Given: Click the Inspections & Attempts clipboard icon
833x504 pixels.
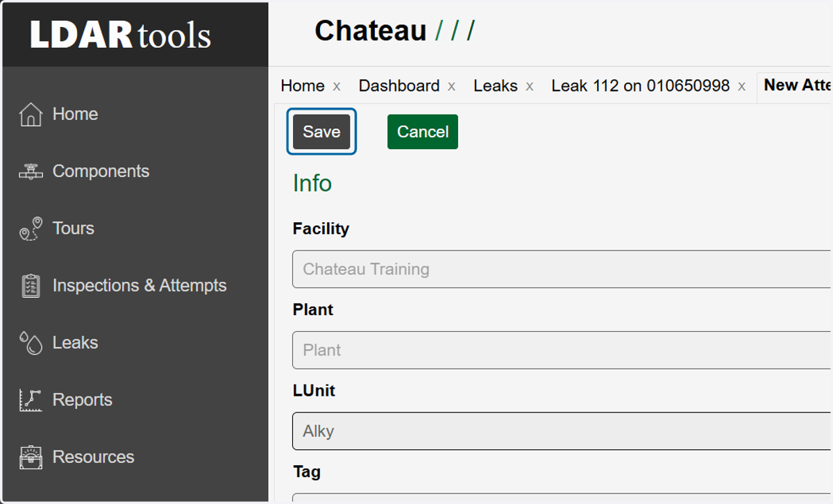Looking at the screenshot, I should tap(31, 285).
